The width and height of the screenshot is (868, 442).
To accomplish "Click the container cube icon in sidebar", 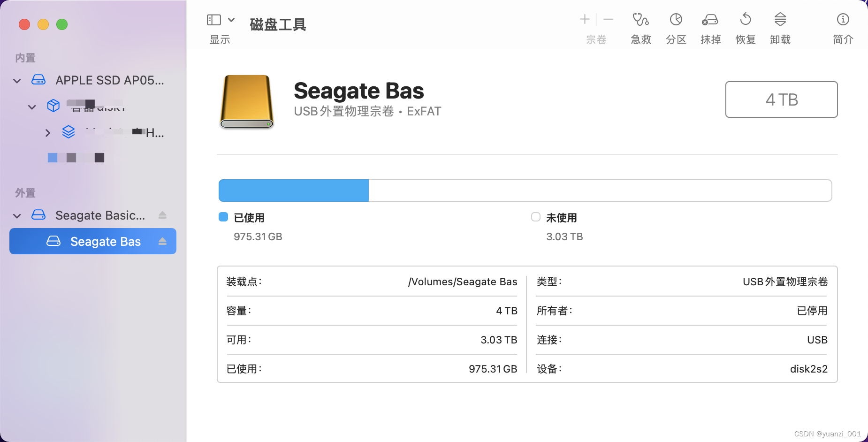I will click(53, 106).
